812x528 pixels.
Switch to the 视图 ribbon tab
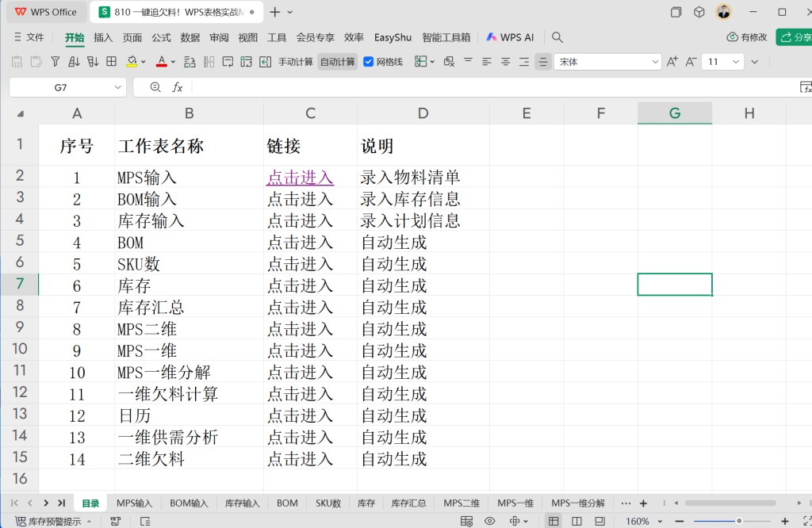247,37
